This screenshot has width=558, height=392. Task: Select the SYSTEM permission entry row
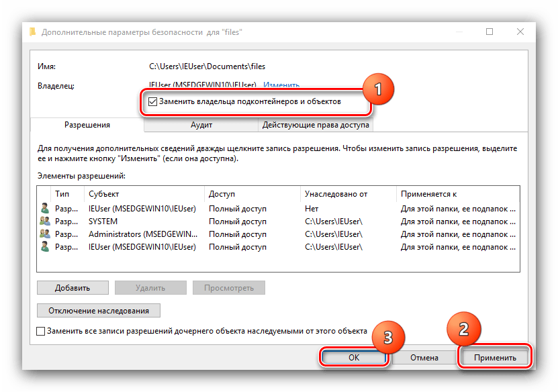click(201, 222)
